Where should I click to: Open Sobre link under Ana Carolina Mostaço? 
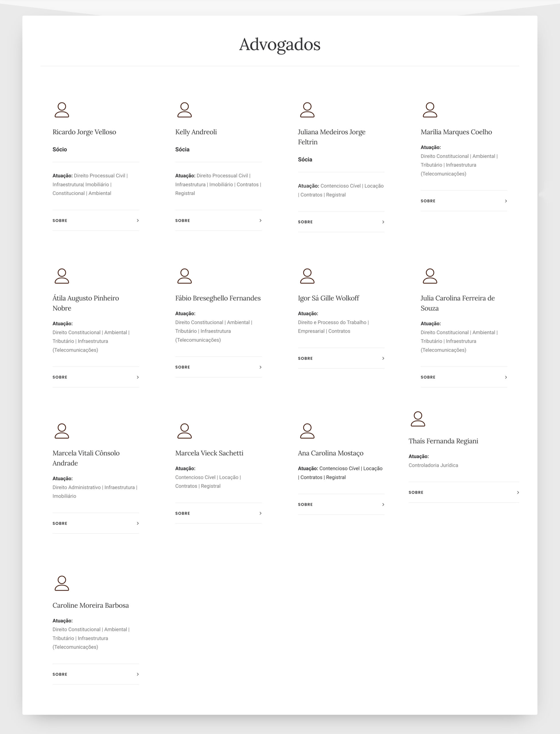click(305, 505)
